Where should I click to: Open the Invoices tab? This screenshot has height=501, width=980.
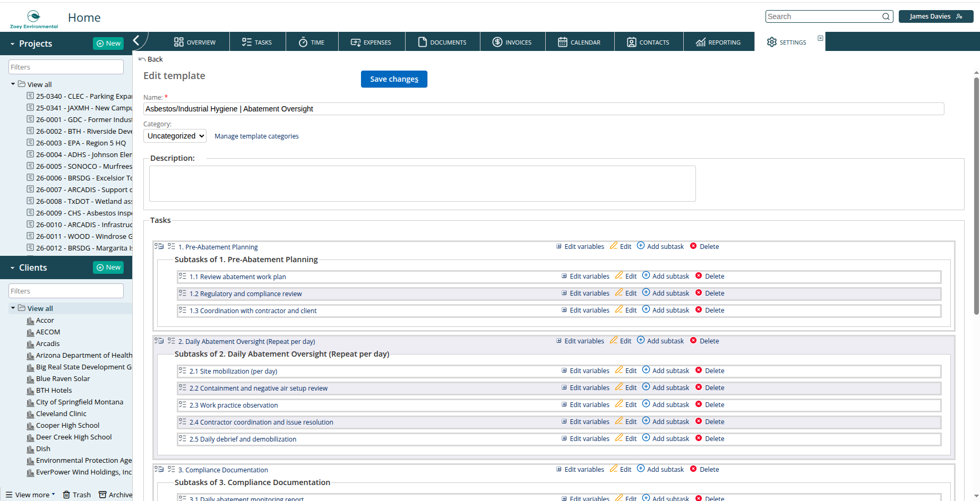point(512,42)
